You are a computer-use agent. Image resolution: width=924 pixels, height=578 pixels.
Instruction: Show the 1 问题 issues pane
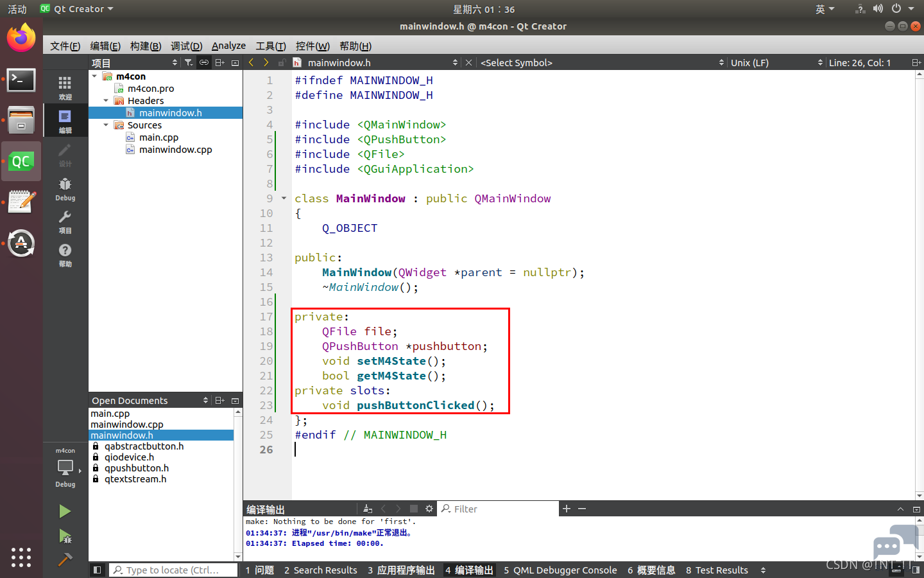[260, 570]
